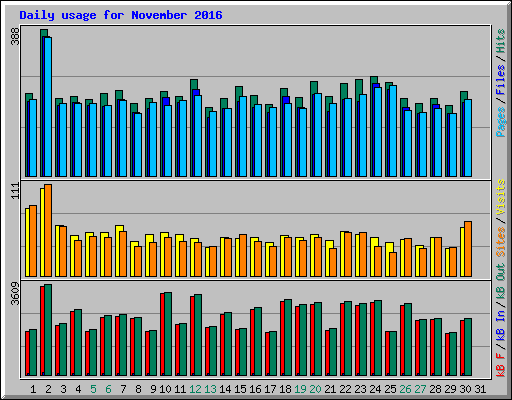Select day 17 on the x-axis

click(x=270, y=389)
